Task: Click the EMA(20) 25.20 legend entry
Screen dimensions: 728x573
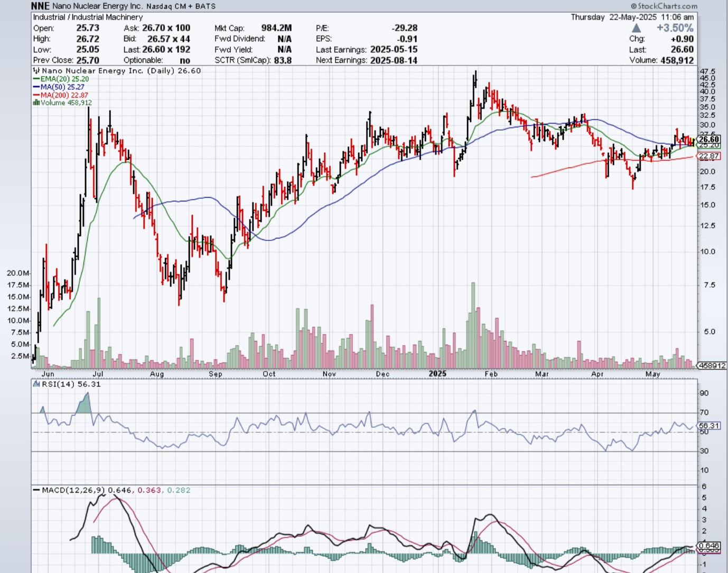Action: pos(61,79)
